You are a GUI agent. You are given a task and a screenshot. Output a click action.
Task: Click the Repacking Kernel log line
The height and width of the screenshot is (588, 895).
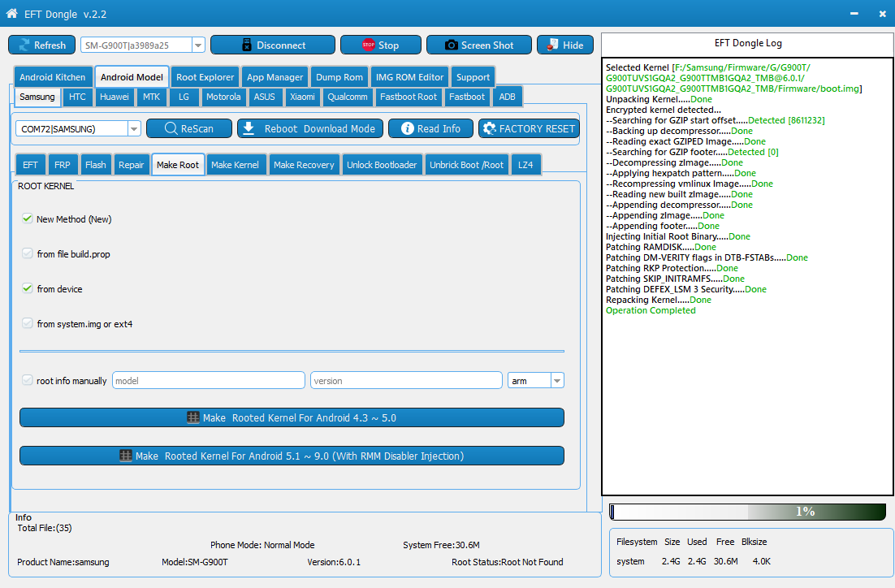click(659, 300)
